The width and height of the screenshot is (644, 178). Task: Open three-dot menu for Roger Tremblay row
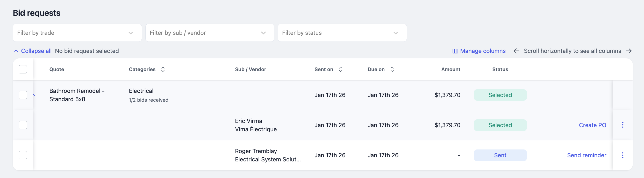tap(623, 155)
